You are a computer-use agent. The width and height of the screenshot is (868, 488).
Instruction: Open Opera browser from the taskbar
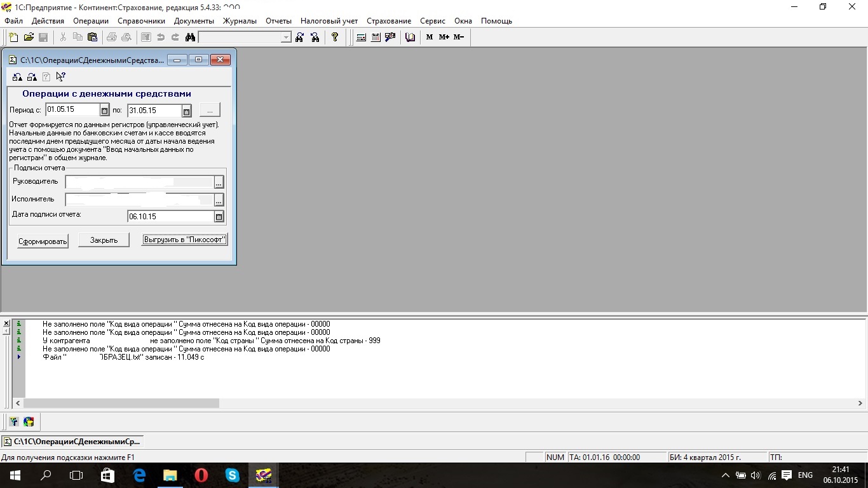coord(201,475)
